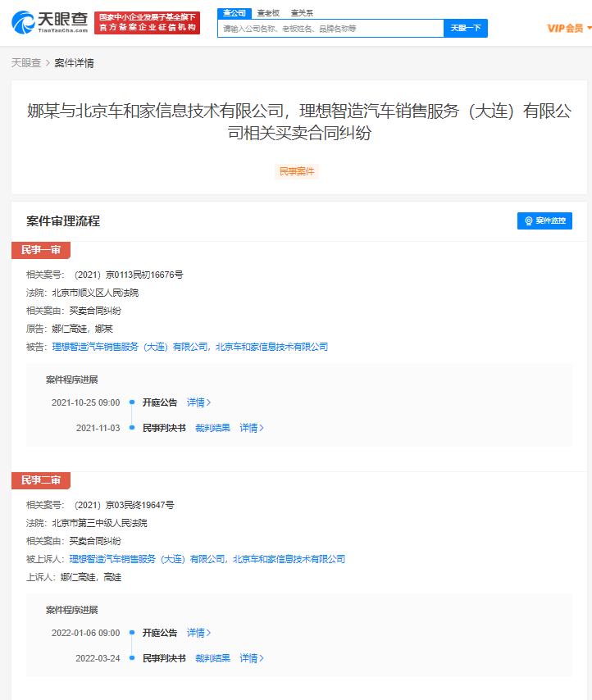The width and height of the screenshot is (592, 700).
Task: Select case number (2021)京03民终19647号
Action: pos(124,506)
